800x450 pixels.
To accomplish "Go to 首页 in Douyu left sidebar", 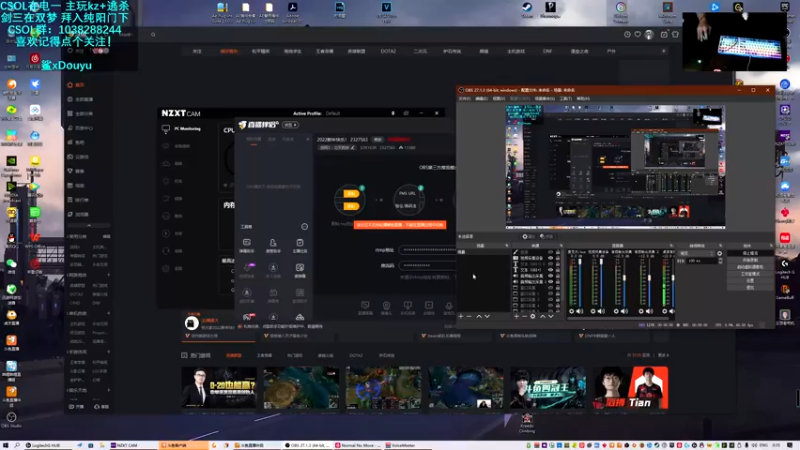I will click(76, 85).
